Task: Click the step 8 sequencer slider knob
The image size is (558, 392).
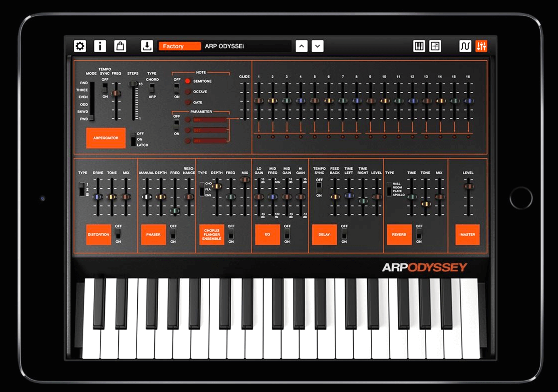Action: (x=356, y=100)
